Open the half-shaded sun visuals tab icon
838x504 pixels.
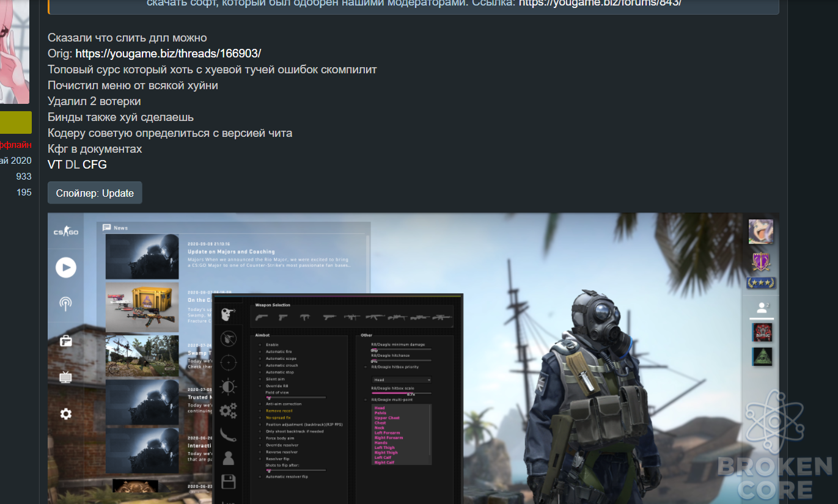tap(228, 387)
